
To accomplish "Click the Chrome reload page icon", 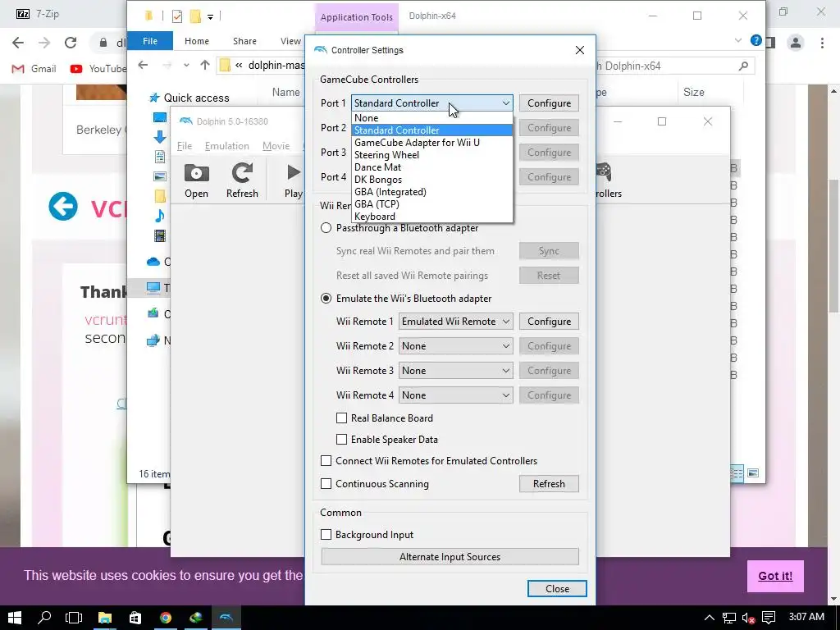I will point(71,43).
